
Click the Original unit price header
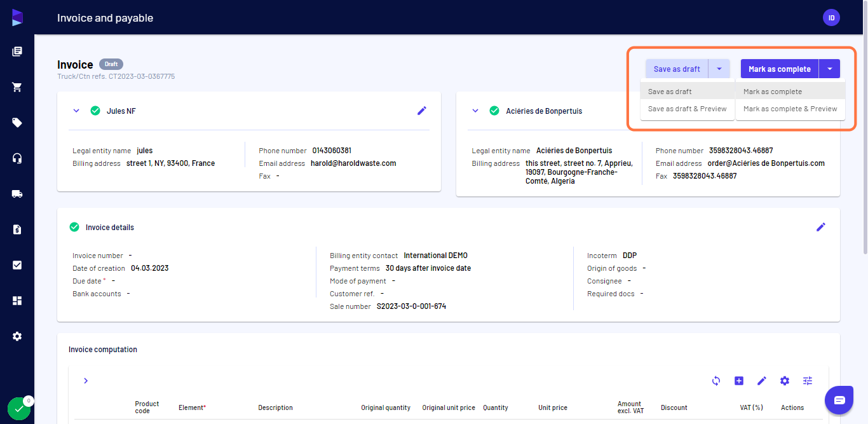point(449,407)
